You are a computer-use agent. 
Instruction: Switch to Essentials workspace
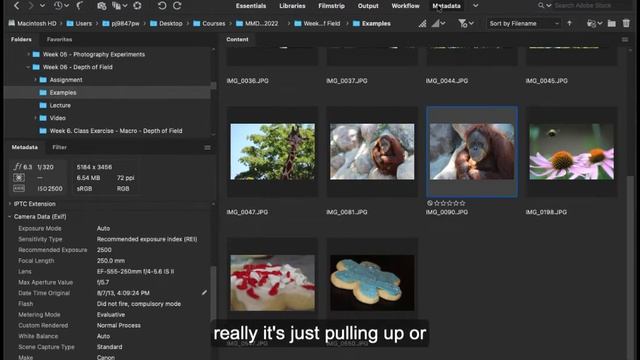(x=251, y=6)
